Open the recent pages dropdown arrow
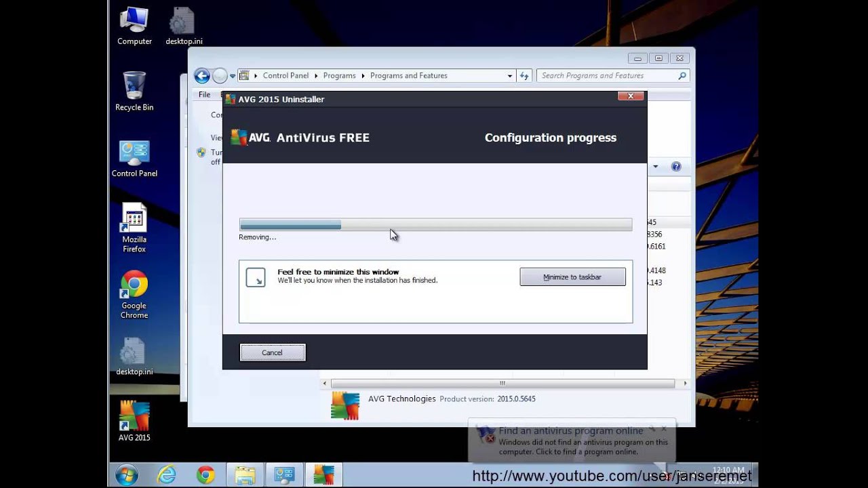Screen dimensions: 868x488 pyautogui.click(x=233, y=76)
